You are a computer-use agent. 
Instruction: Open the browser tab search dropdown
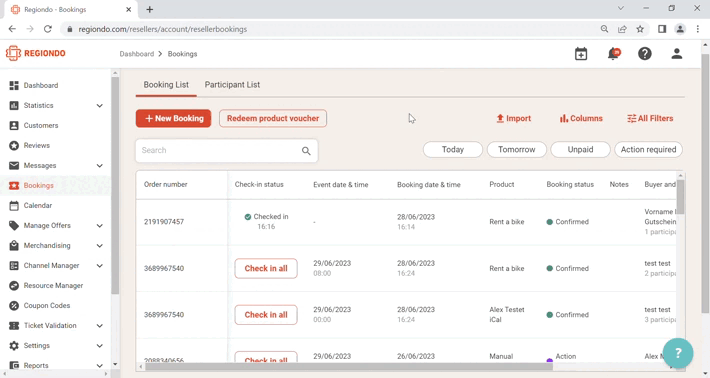coord(621,8)
